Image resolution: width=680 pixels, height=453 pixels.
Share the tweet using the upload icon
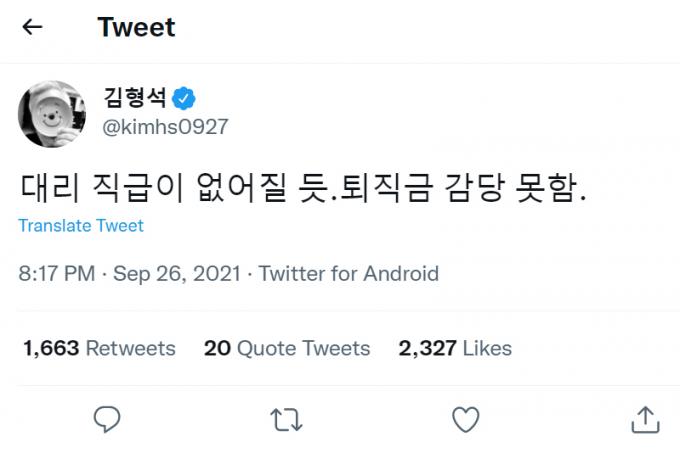pos(645,419)
